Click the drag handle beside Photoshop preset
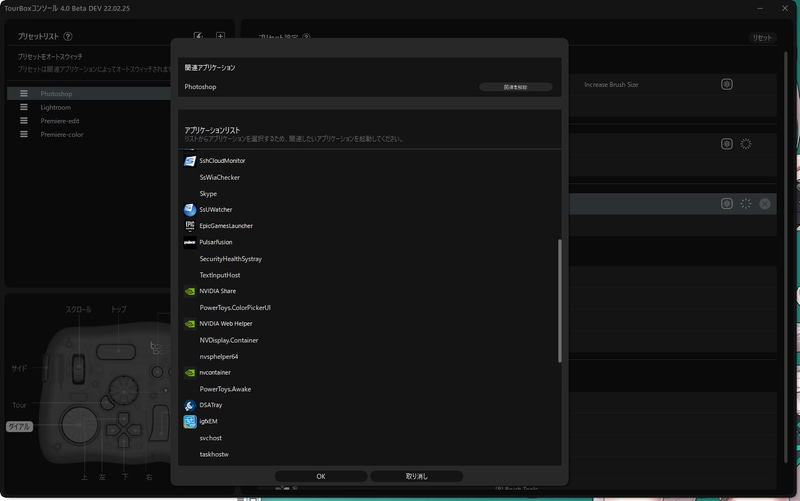Screen dimensions: 800x501 [x=23, y=93]
